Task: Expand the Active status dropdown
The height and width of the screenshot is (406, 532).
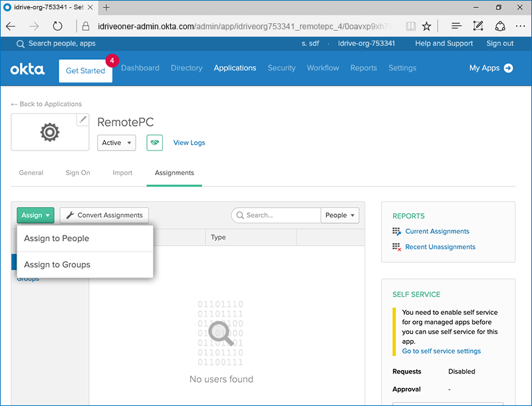Action: [116, 142]
